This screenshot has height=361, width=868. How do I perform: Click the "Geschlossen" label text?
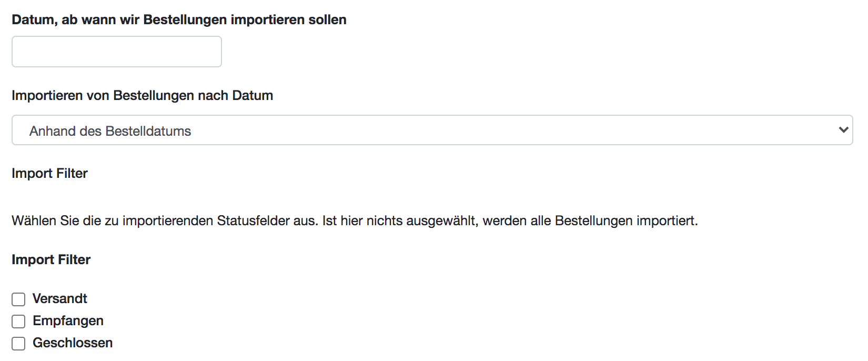(x=73, y=343)
